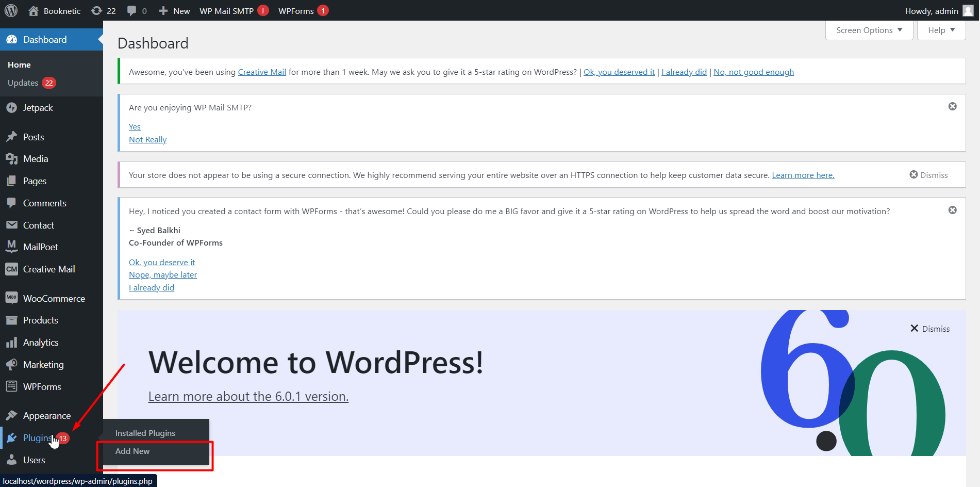The image size is (980, 487).
Task: Click the WordPress logo in admin bar
Action: click(11, 10)
